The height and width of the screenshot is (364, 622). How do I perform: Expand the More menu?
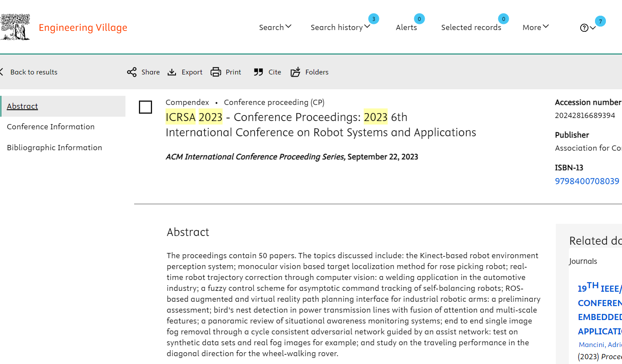[536, 27]
